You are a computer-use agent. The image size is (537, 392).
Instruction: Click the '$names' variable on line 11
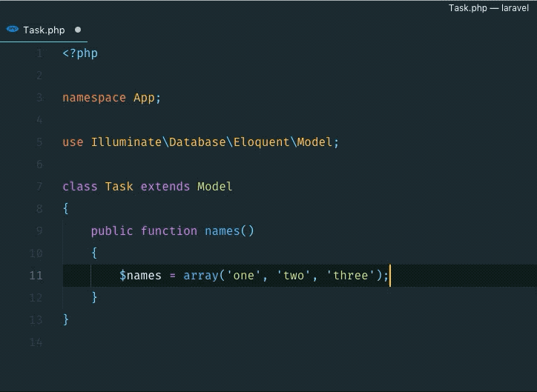140,276
